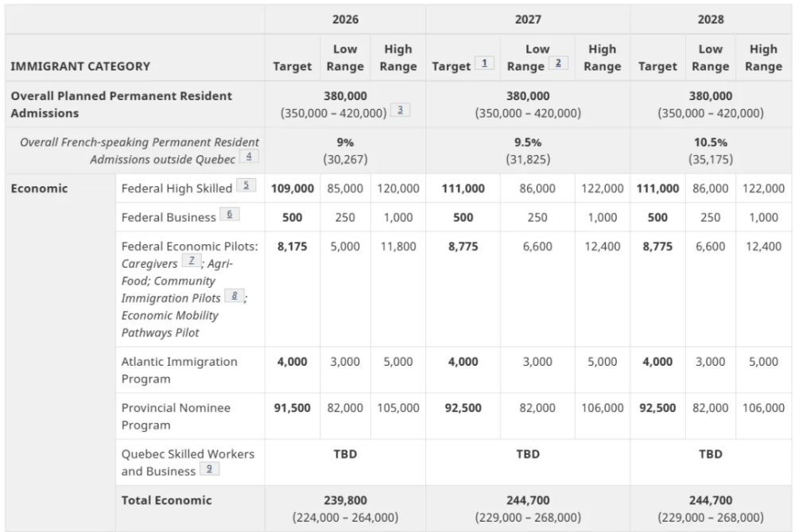Select the 2027 year column header

[528, 19]
